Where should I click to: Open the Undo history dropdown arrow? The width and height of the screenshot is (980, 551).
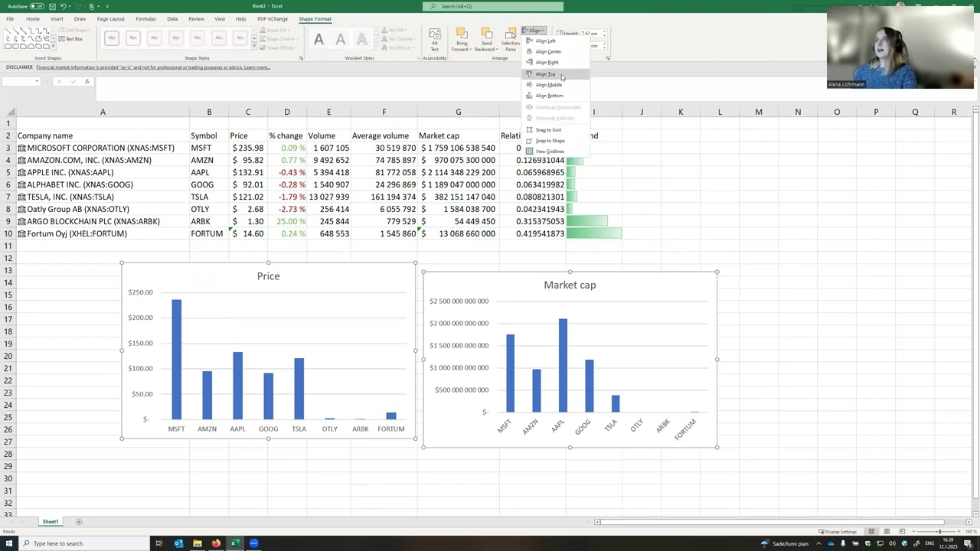pyautogui.click(x=70, y=6)
